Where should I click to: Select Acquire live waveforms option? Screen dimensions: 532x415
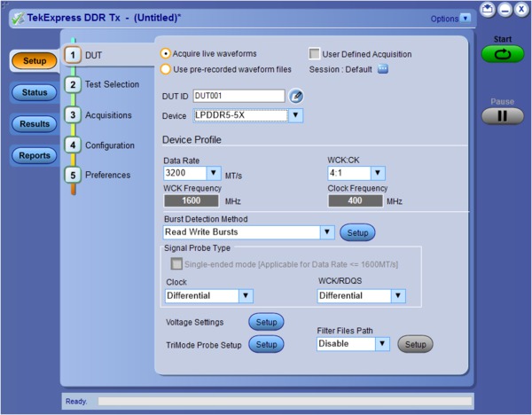tap(166, 53)
